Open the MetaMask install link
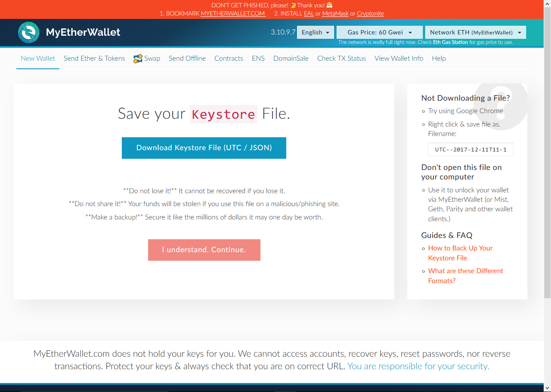This screenshot has width=551, height=392. (335, 13)
